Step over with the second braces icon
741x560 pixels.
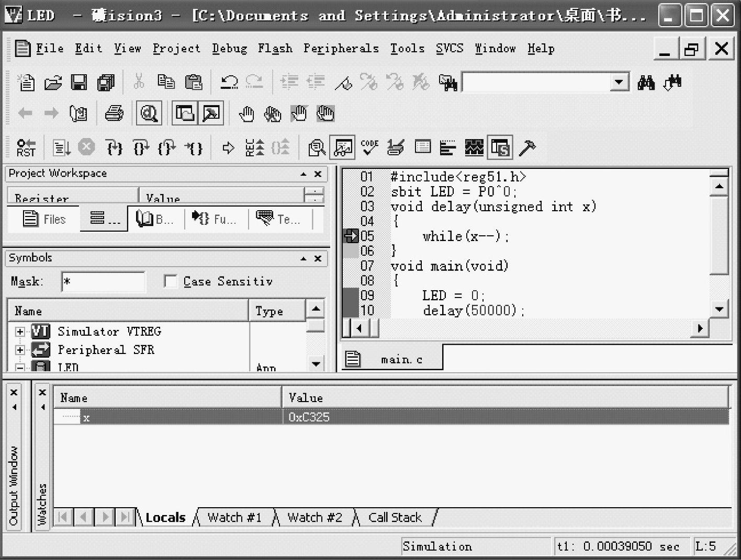tap(141, 148)
